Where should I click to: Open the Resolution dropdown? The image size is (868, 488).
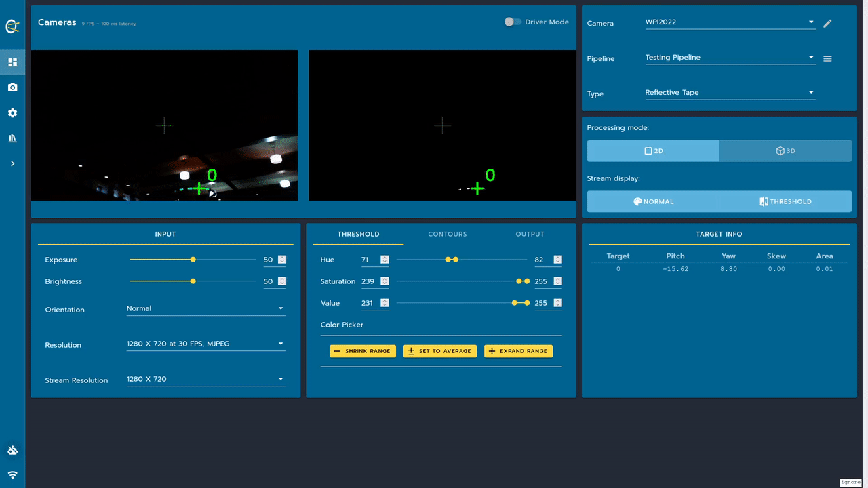click(x=206, y=344)
